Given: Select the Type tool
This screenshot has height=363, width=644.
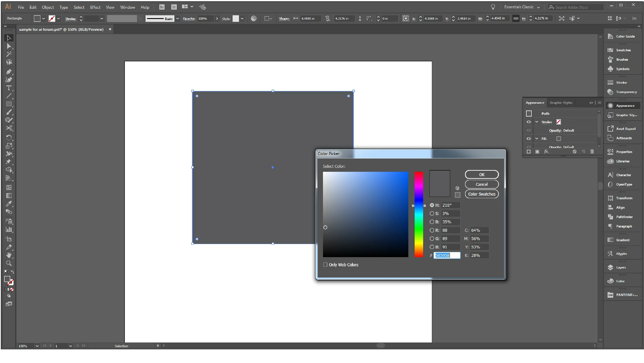Looking at the screenshot, I should 9,88.
